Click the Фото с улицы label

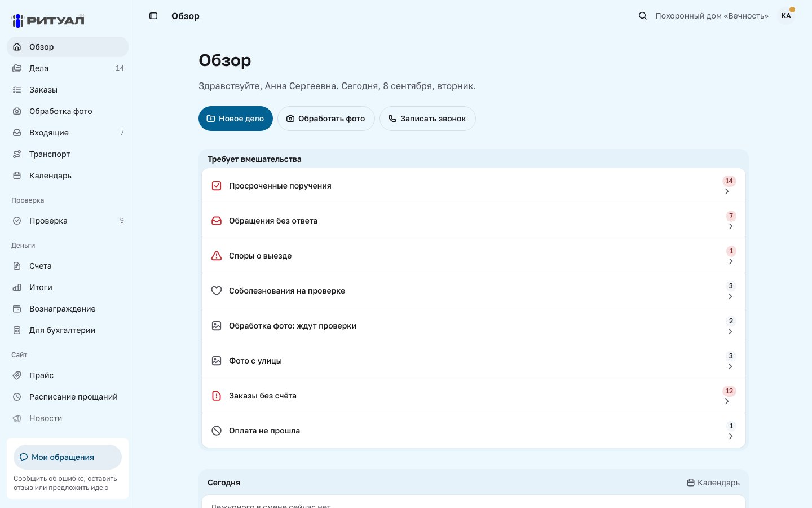pyautogui.click(x=255, y=361)
